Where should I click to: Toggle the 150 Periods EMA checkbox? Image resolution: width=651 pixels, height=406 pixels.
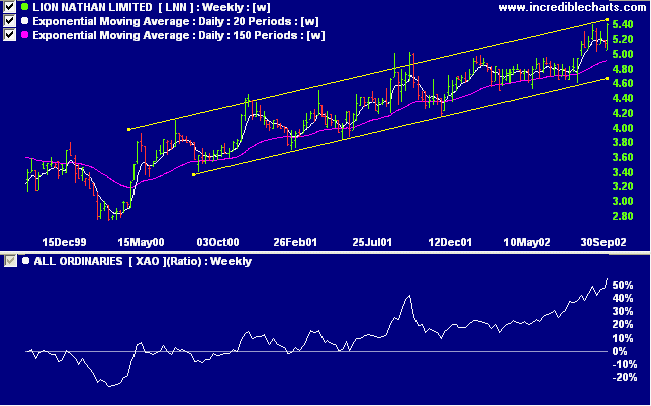tap(10, 35)
